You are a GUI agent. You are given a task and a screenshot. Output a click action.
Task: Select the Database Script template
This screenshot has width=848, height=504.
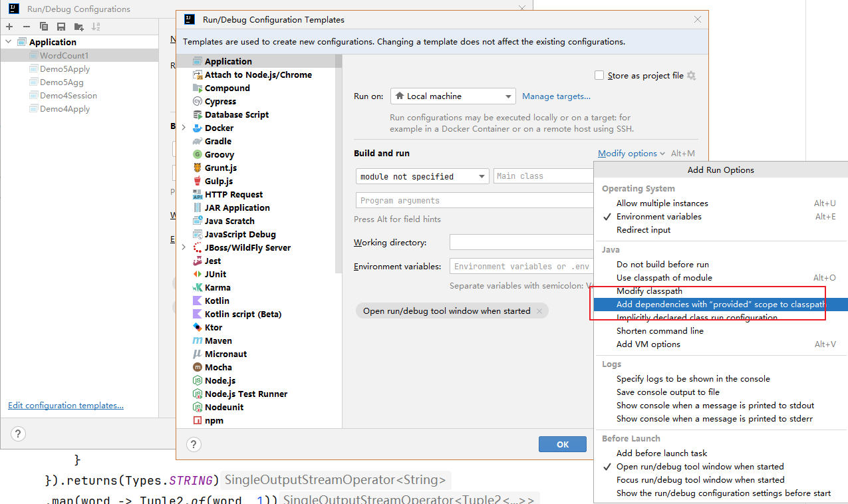(x=237, y=114)
